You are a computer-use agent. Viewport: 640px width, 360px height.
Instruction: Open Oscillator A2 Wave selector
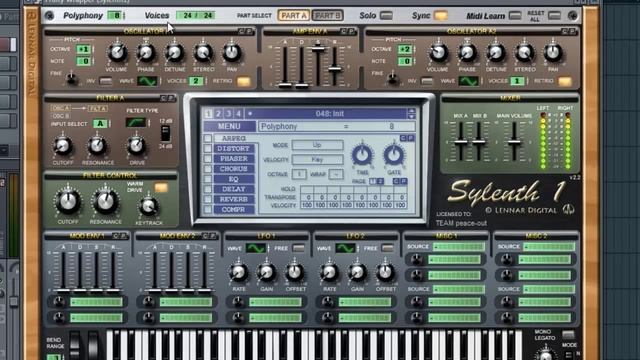(x=468, y=81)
